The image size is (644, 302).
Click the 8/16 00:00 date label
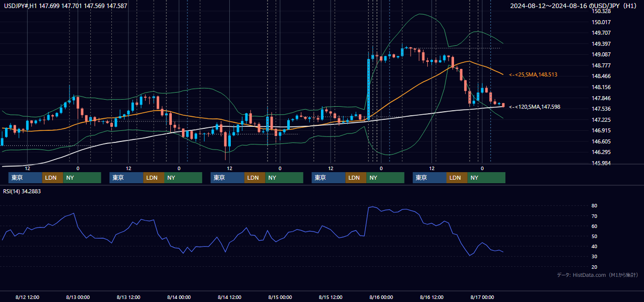(x=381, y=297)
